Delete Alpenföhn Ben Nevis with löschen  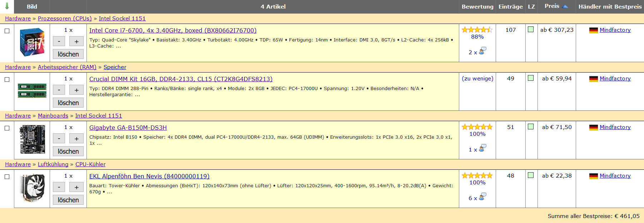click(x=68, y=200)
